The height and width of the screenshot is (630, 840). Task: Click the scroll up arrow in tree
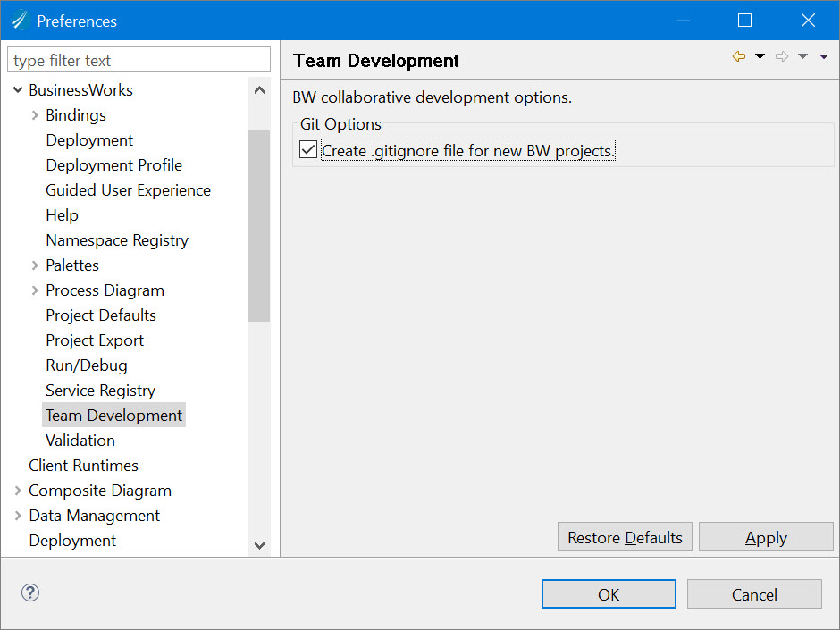click(x=259, y=90)
